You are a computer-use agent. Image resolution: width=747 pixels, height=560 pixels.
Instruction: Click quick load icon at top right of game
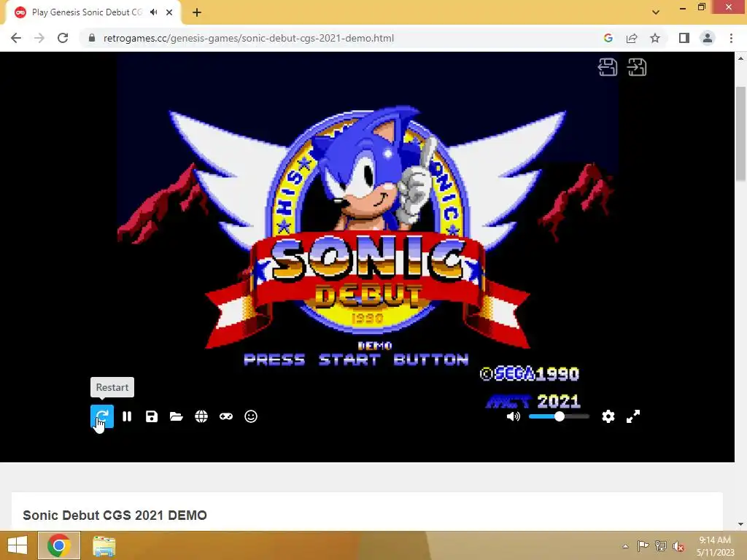tap(637, 67)
